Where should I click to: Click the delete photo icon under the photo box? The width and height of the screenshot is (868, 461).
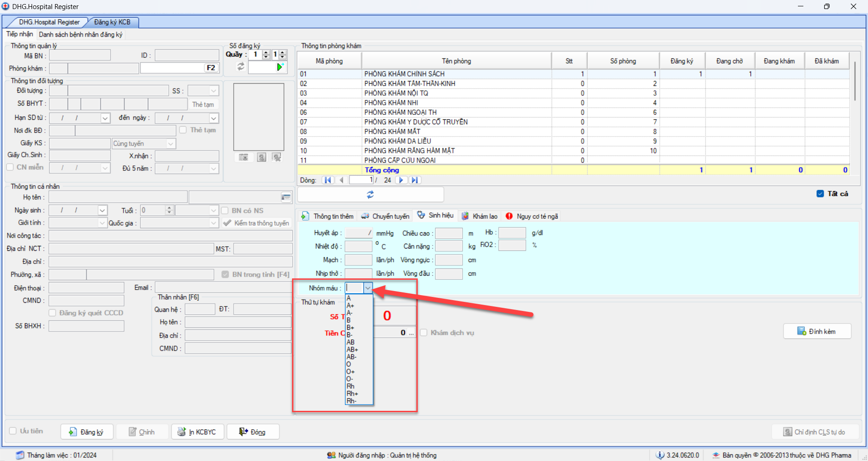tap(277, 157)
